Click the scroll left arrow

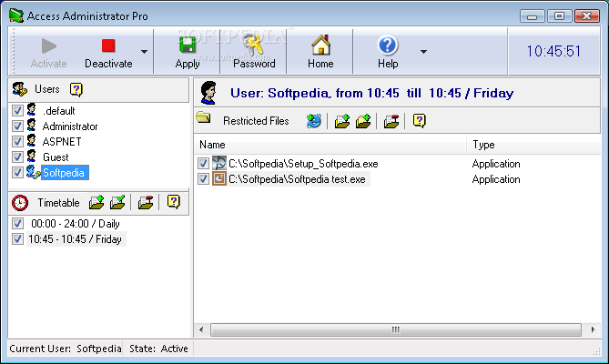pos(201,329)
